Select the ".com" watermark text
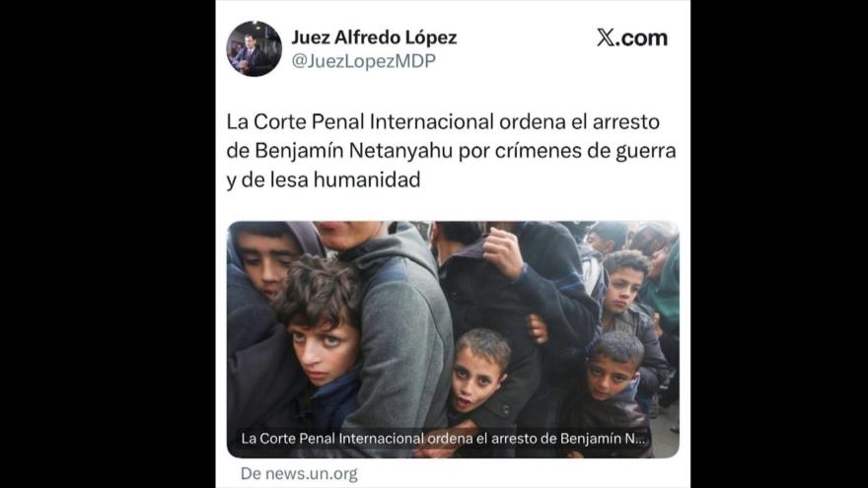The image size is (868, 488). [x=641, y=37]
